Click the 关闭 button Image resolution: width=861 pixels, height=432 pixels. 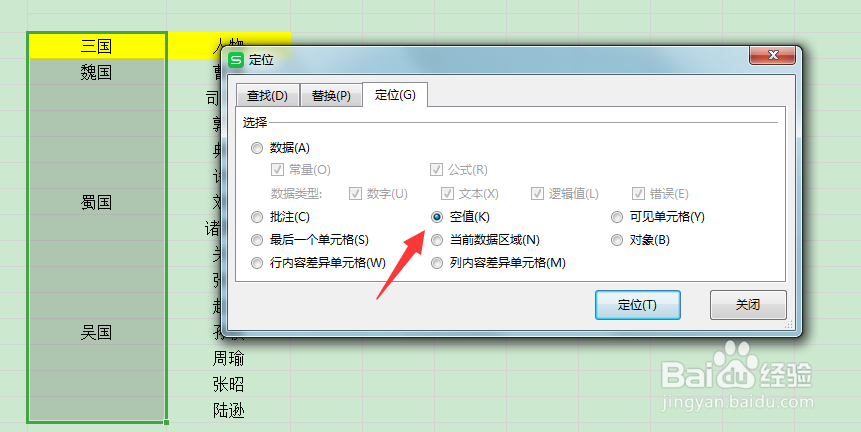(x=748, y=305)
